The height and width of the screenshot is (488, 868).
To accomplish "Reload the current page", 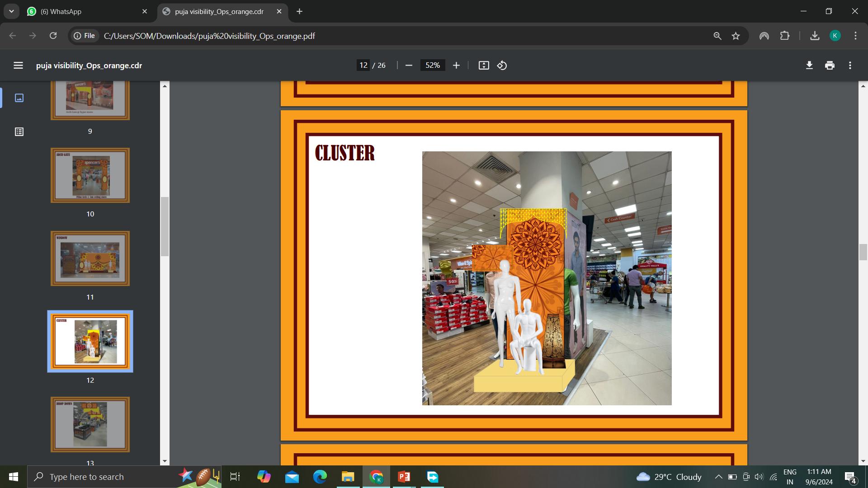I will pyautogui.click(x=53, y=36).
